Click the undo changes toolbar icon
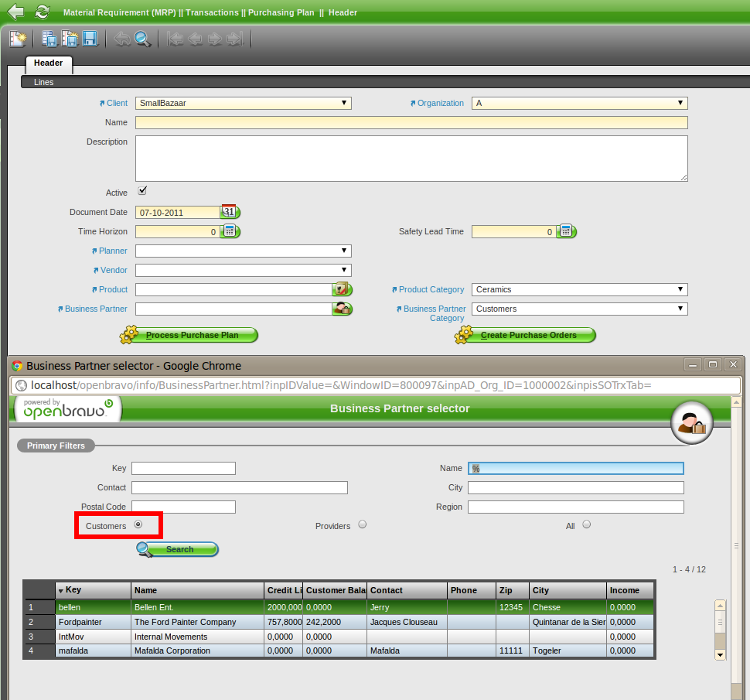Image resolution: width=750 pixels, height=700 pixels. pyautogui.click(x=122, y=39)
